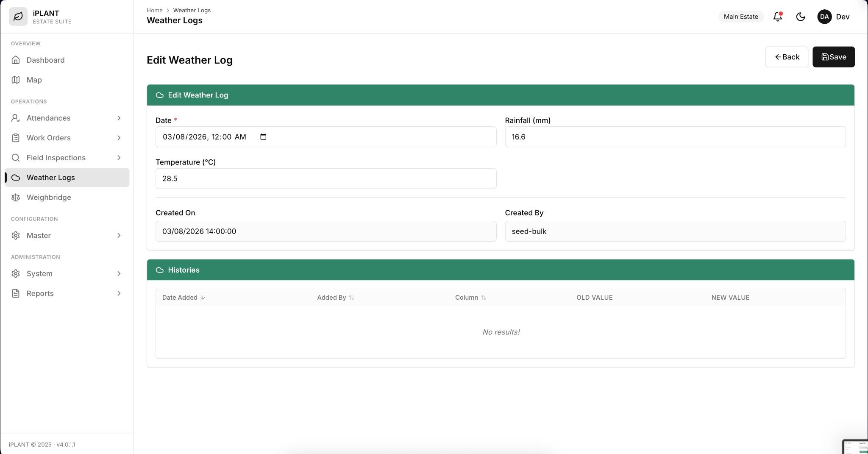The width and height of the screenshot is (868, 454).
Task: Sort by Added By column
Action: [335, 298]
